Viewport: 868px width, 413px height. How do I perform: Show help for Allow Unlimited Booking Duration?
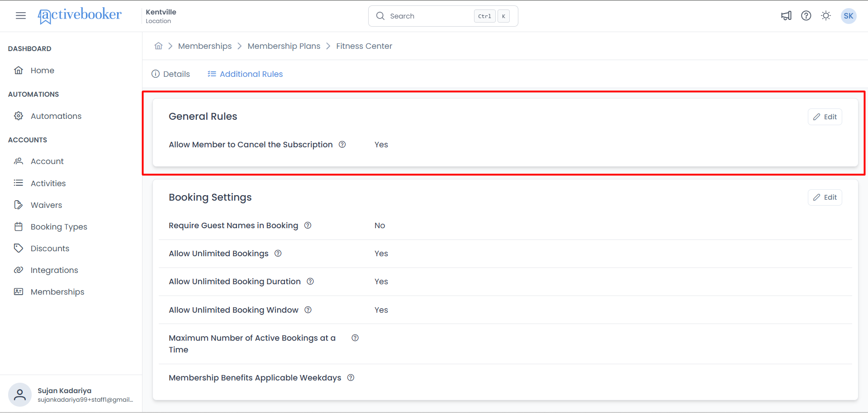pos(310,282)
